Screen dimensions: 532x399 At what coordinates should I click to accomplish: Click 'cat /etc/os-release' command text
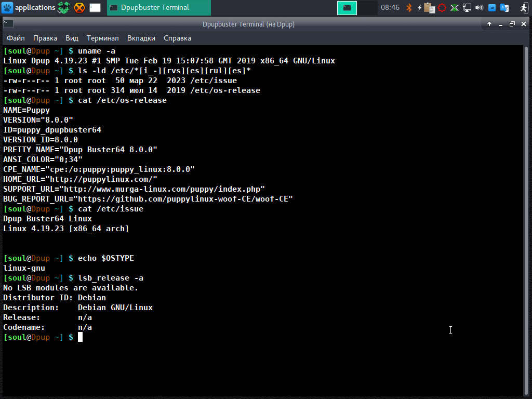coord(122,100)
